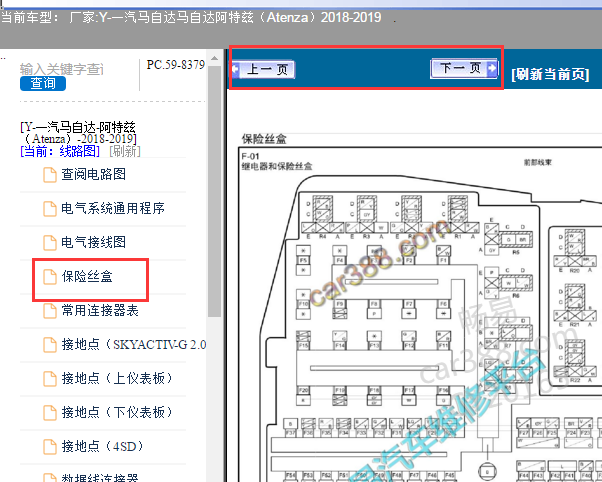
Task: Click document icon beside 电气系统通用程序
Action: coord(50,209)
